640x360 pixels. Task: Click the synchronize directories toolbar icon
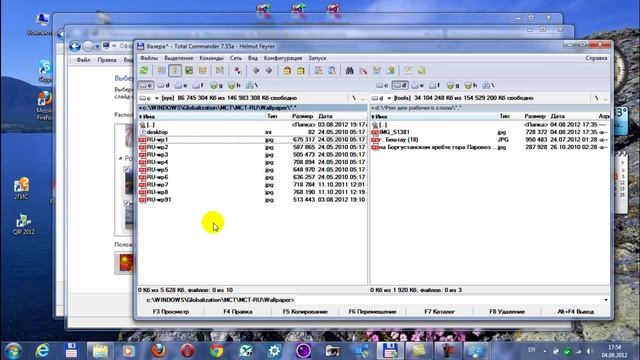click(x=377, y=71)
